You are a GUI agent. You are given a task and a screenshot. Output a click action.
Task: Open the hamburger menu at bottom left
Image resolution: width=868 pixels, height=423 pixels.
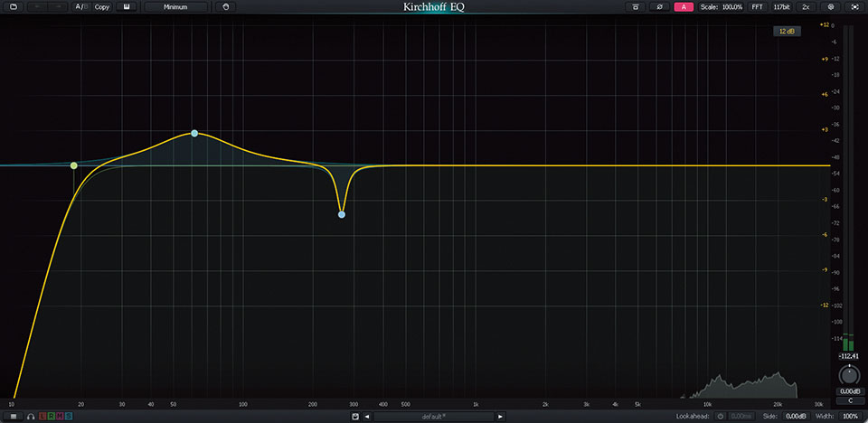[x=14, y=417]
